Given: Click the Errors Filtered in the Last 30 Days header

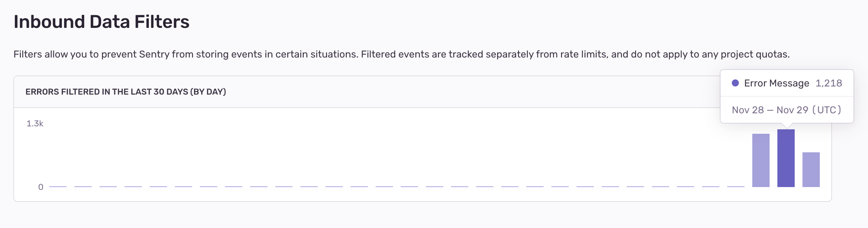Looking at the screenshot, I should point(126,92).
